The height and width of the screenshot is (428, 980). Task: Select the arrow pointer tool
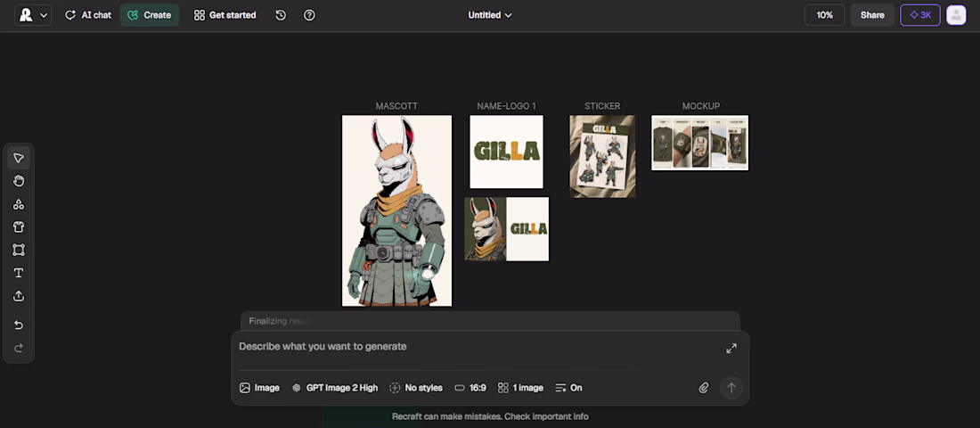pos(19,158)
